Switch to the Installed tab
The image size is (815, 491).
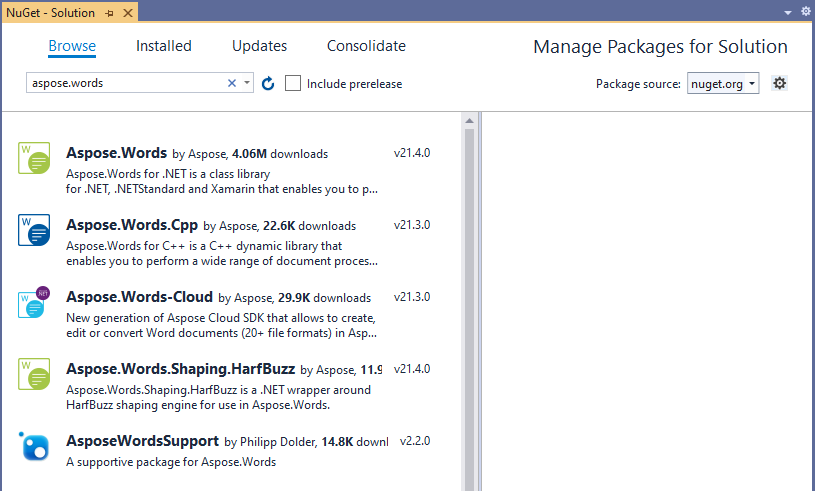(164, 46)
